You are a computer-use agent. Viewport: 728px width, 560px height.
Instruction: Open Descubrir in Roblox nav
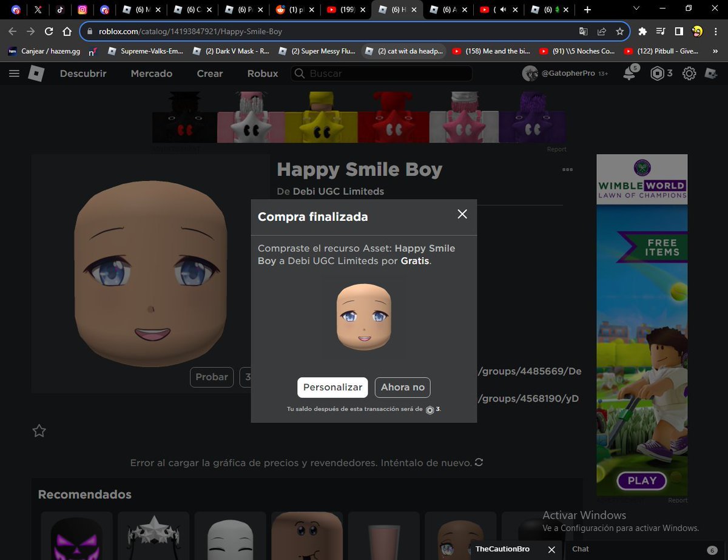(x=83, y=73)
